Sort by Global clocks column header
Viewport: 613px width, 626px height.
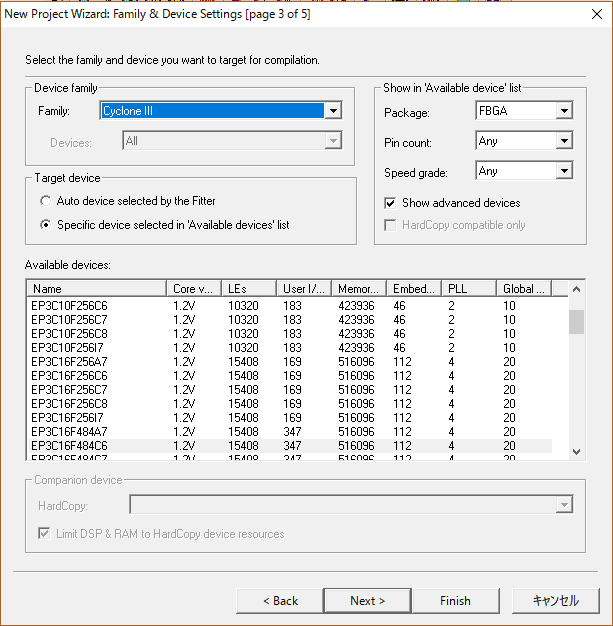tap(524, 289)
